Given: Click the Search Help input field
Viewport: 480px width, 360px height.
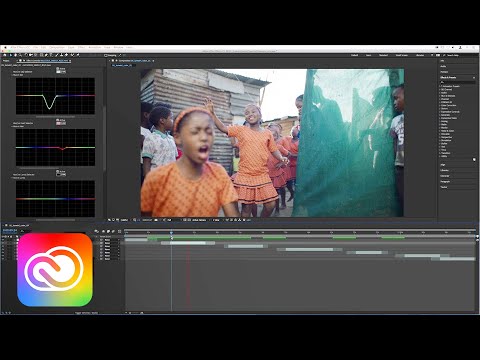Looking at the screenshot, I should tap(459, 55).
